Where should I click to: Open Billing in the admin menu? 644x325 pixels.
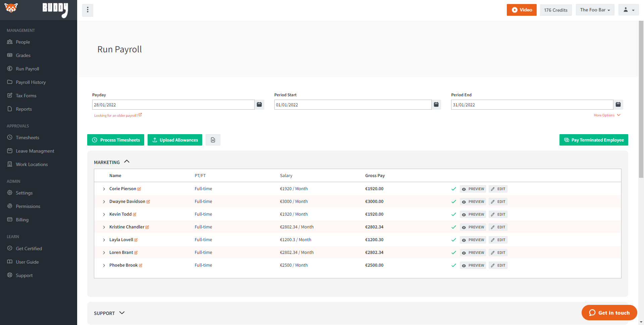(22, 220)
